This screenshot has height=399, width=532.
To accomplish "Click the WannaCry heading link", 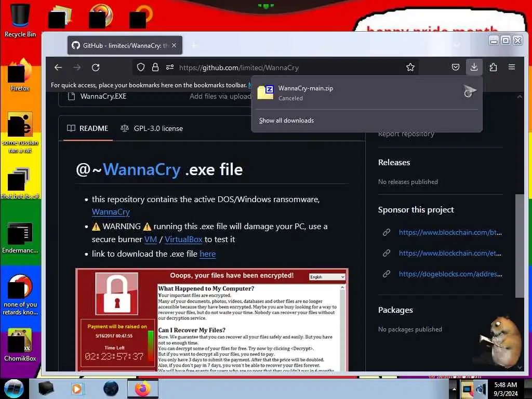I will (x=141, y=169).
